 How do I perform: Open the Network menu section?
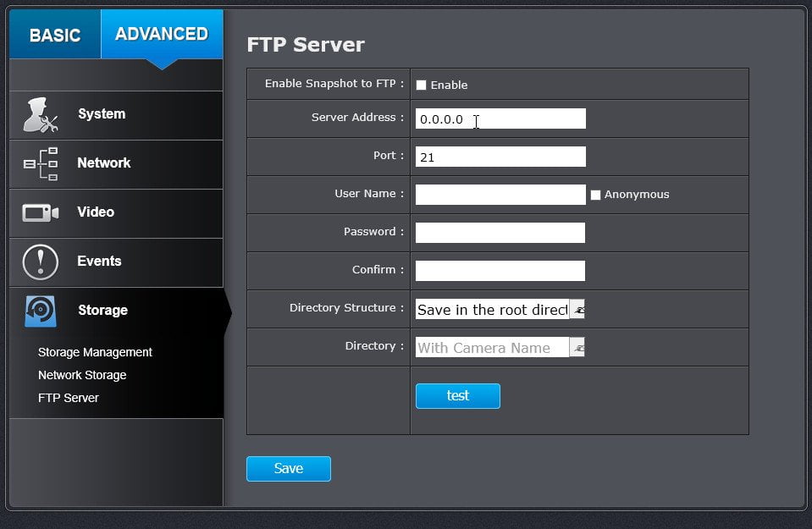(x=116, y=164)
